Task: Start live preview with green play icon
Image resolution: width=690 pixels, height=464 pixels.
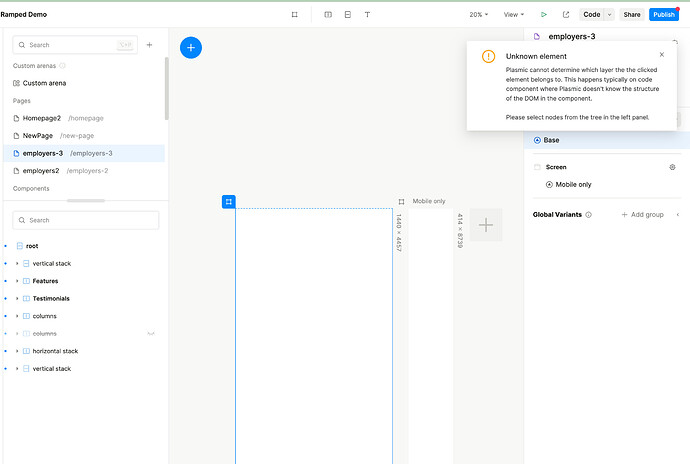Action: [544, 15]
